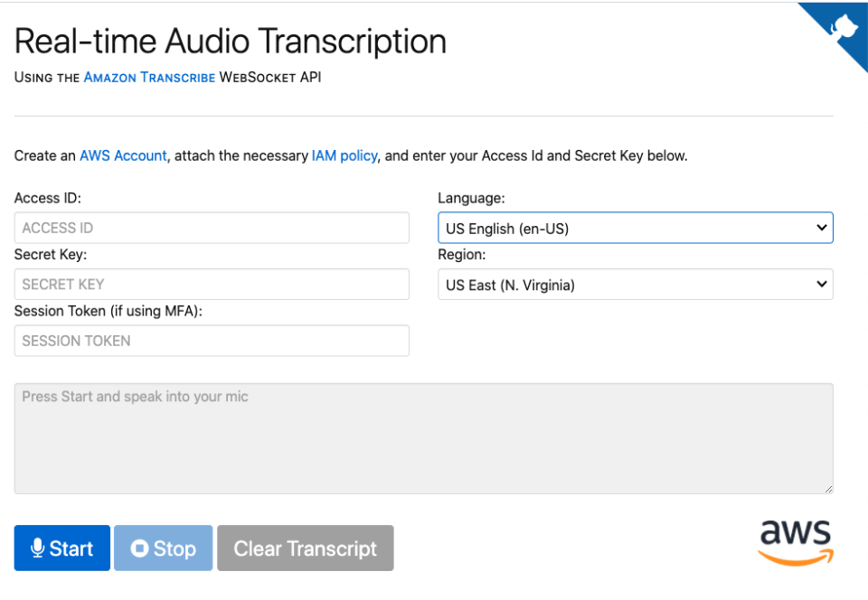Click inside the transcript text area
This screenshot has width=868, height=600.
[x=423, y=437]
